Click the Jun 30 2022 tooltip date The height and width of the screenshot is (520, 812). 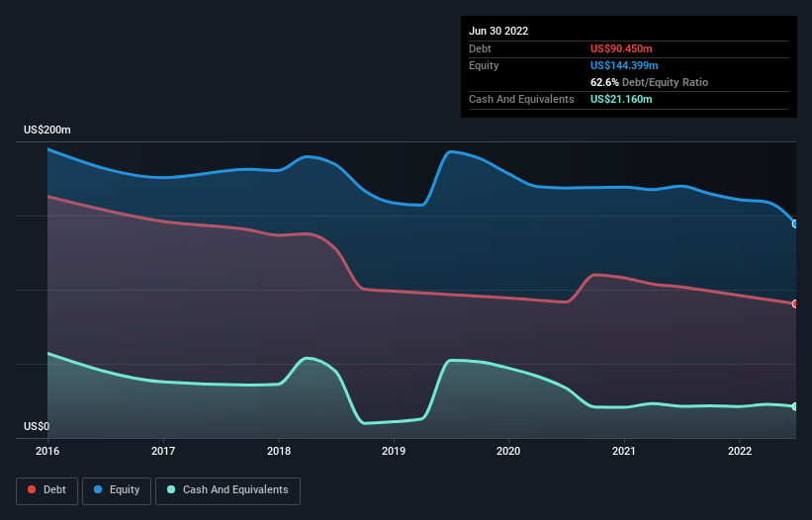pos(498,31)
